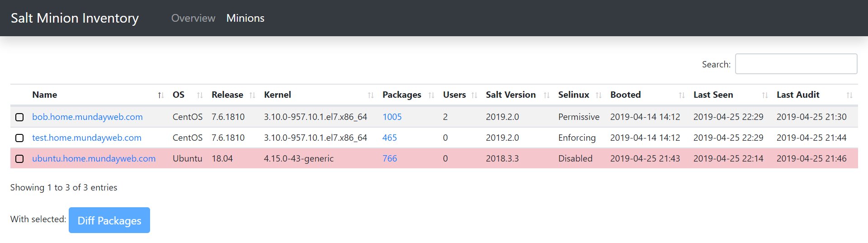Image resolution: width=868 pixels, height=243 pixels.
Task: Sort the table by Selinux column header
Action: coord(573,95)
